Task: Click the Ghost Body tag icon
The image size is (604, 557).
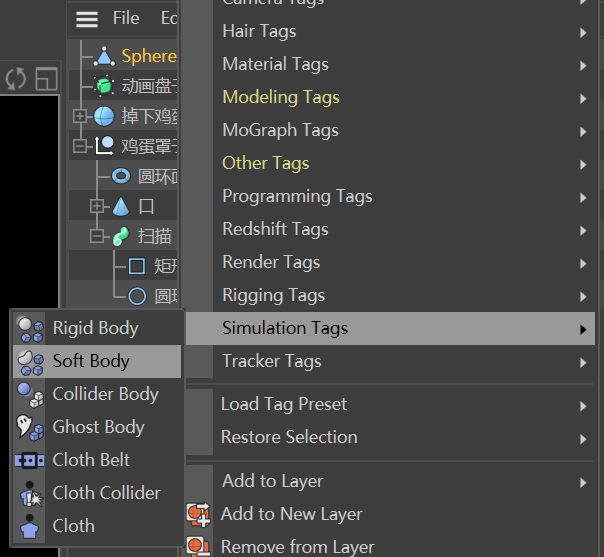Action: pos(30,428)
